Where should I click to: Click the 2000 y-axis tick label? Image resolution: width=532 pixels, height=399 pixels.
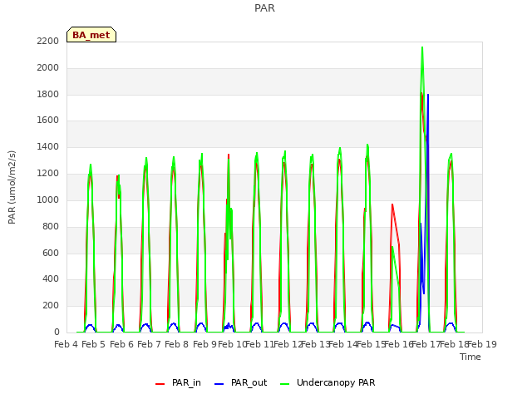(48, 67)
